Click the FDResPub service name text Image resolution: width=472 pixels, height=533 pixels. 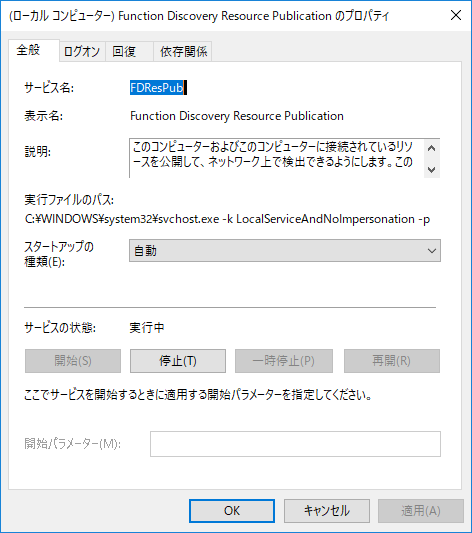tap(157, 88)
